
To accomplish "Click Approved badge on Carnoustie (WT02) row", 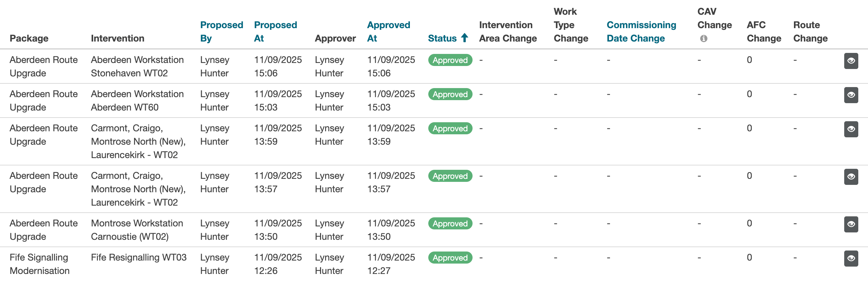I will tap(449, 223).
